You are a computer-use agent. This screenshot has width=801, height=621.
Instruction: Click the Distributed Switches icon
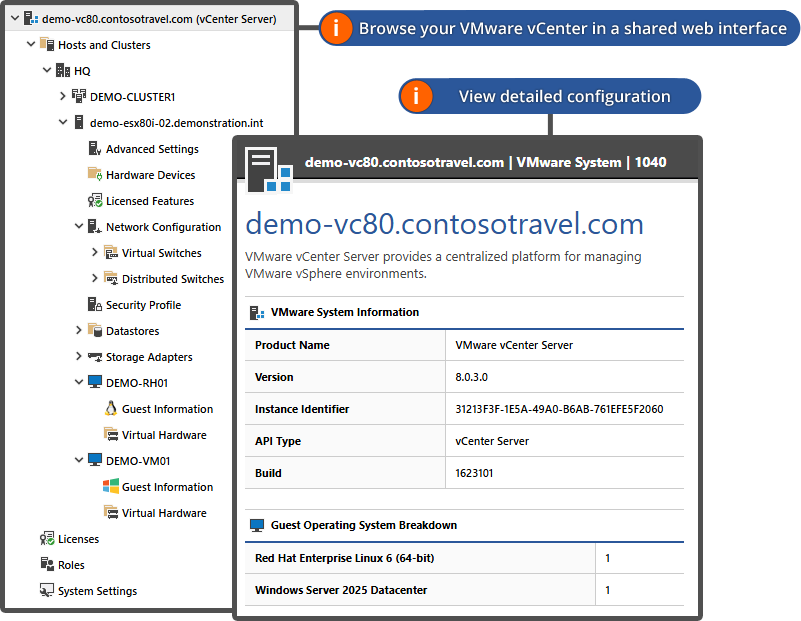pyautogui.click(x=111, y=278)
